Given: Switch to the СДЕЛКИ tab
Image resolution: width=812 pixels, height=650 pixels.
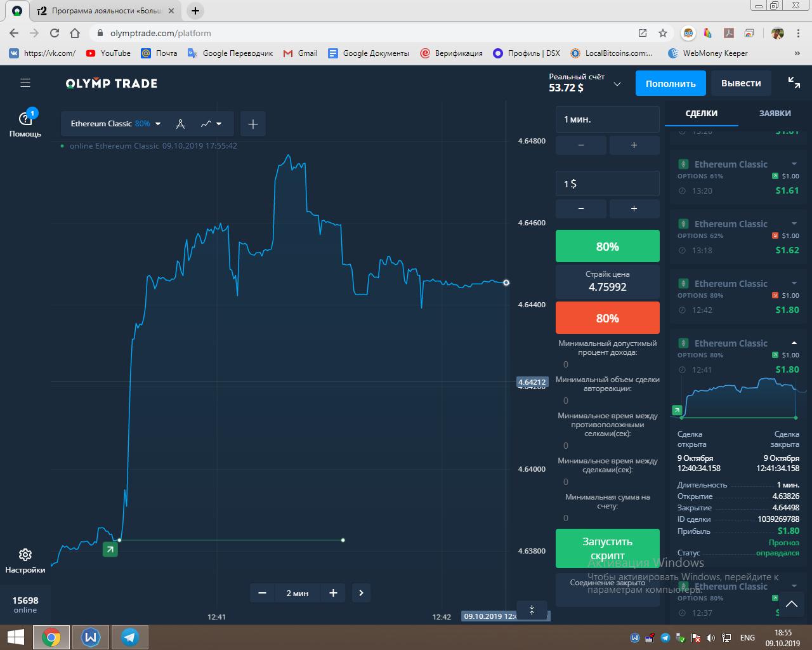Looking at the screenshot, I should 701,114.
